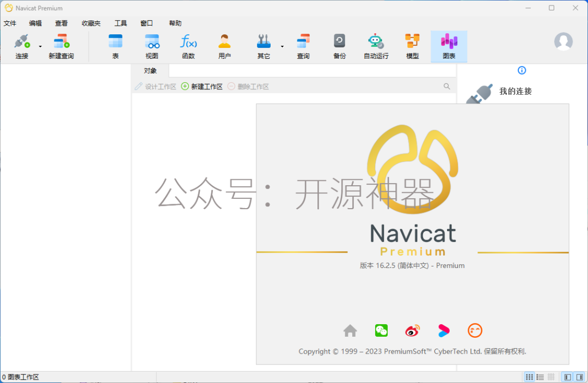The width and height of the screenshot is (588, 383).
Task: Select the 用户 users icon
Action: point(225,46)
